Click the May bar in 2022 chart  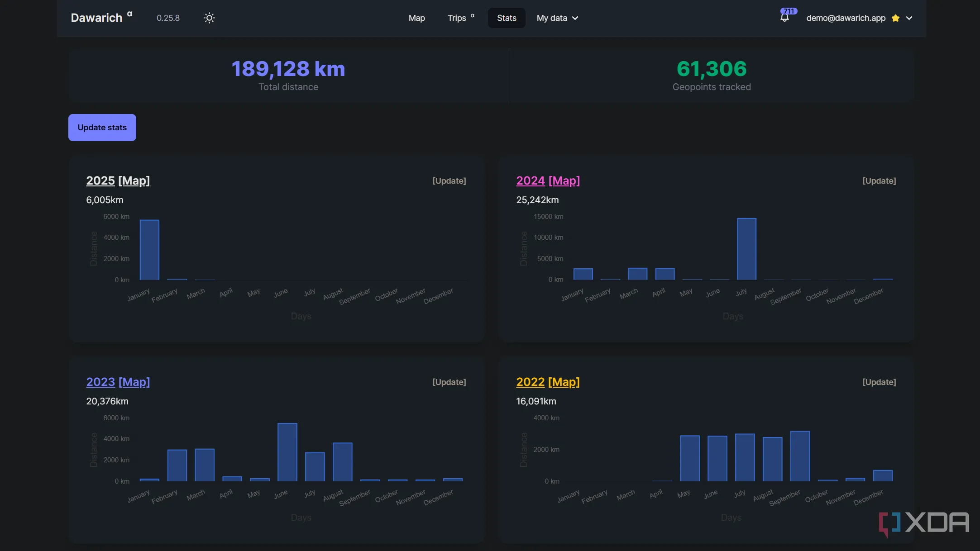pyautogui.click(x=690, y=458)
